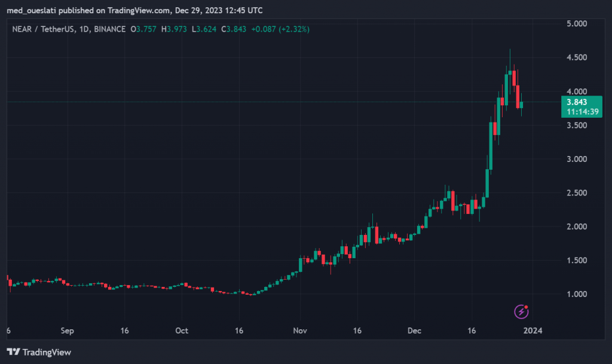
Task: Click the 2024 time axis label
Action: tap(529, 331)
